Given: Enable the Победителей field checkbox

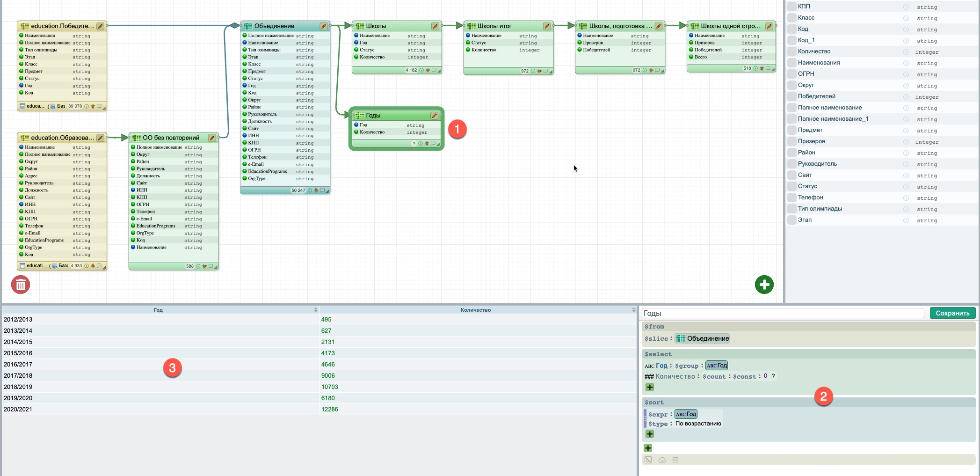Looking at the screenshot, I should pos(791,96).
